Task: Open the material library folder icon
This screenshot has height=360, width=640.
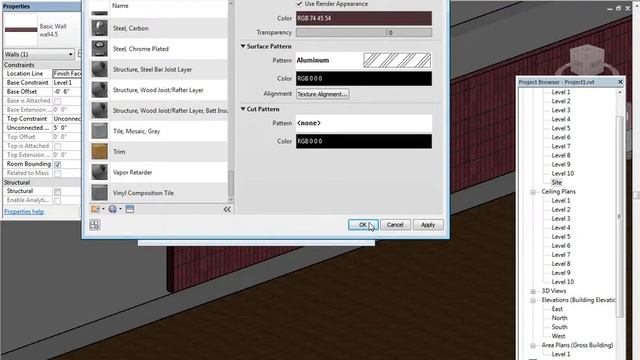Action: [x=95, y=209]
